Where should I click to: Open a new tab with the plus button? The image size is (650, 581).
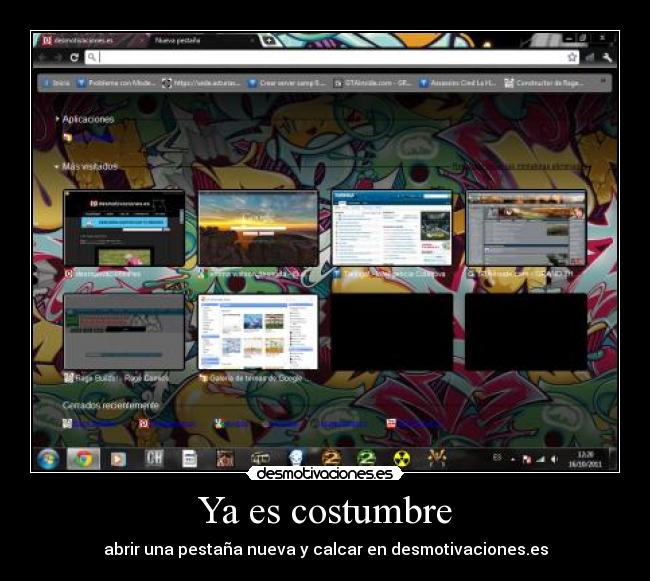(x=269, y=41)
